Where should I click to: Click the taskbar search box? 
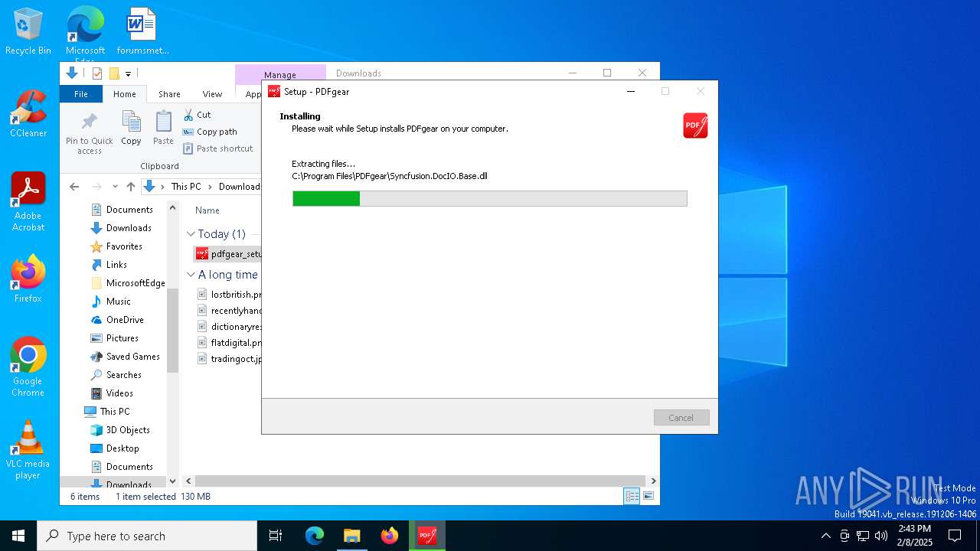tap(147, 536)
